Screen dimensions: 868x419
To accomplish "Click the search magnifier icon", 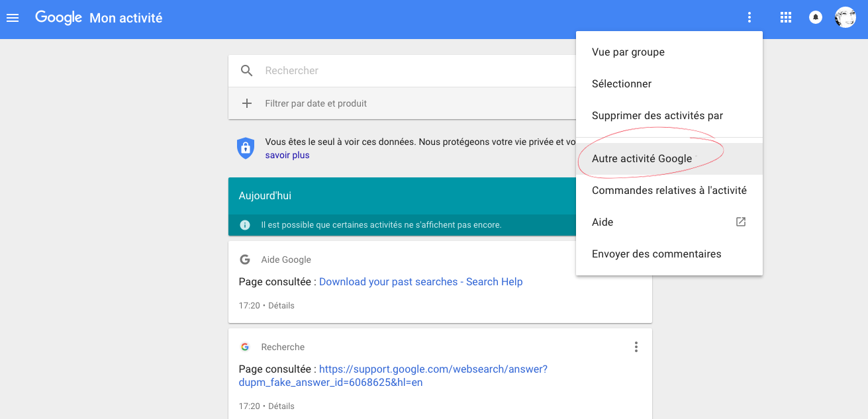I will click(247, 71).
